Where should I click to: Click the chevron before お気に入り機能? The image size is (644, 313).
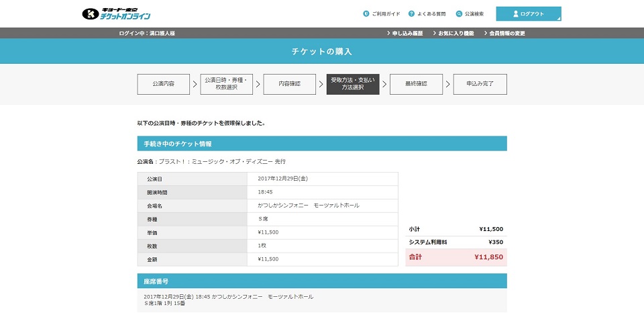coord(434,33)
